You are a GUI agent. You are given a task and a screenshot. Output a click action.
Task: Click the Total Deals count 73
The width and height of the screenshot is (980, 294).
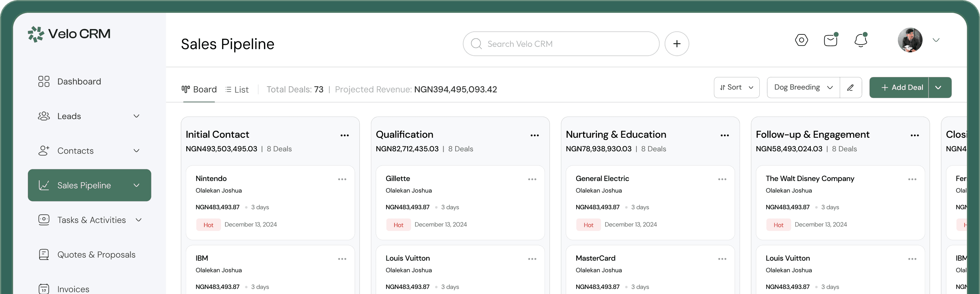click(319, 89)
